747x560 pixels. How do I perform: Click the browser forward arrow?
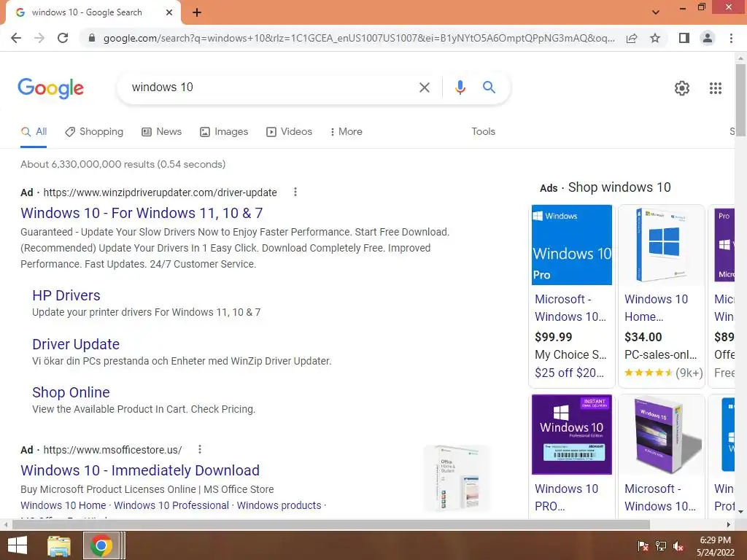tap(39, 38)
